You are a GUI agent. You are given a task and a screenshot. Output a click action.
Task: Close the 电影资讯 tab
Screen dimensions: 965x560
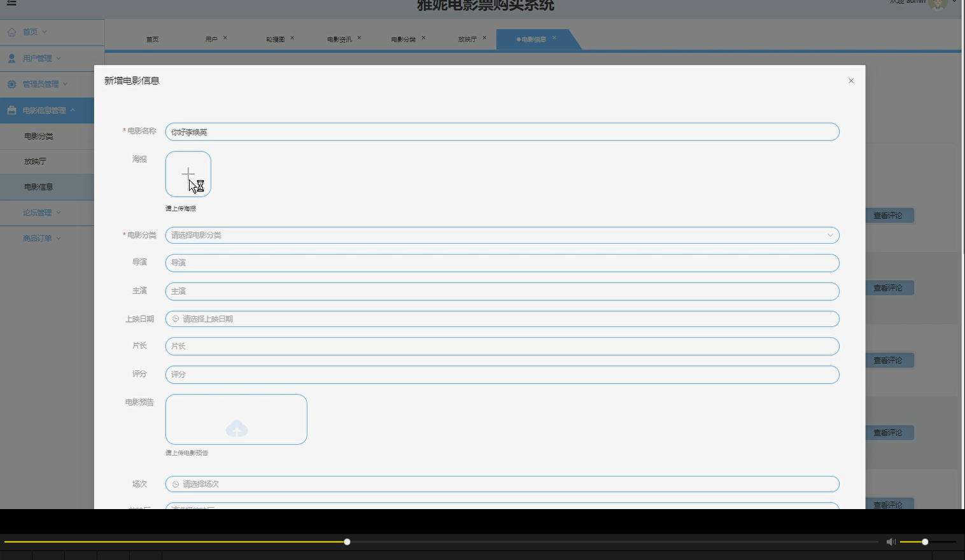[x=359, y=38]
